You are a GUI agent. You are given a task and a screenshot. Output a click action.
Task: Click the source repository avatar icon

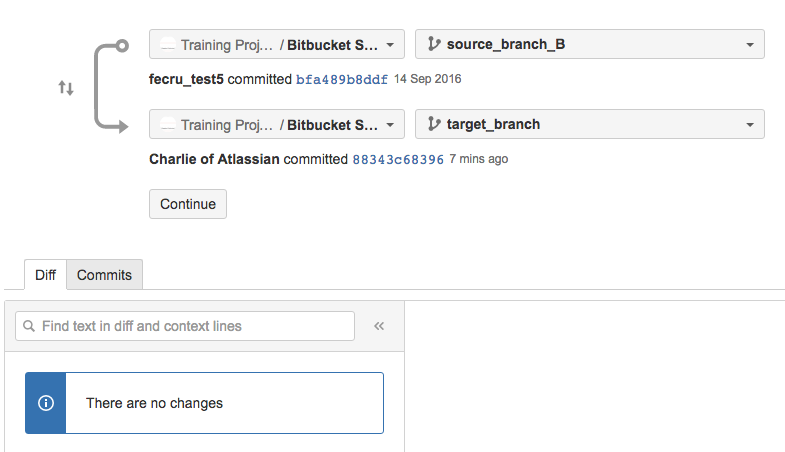pyautogui.click(x=169, y=45)
